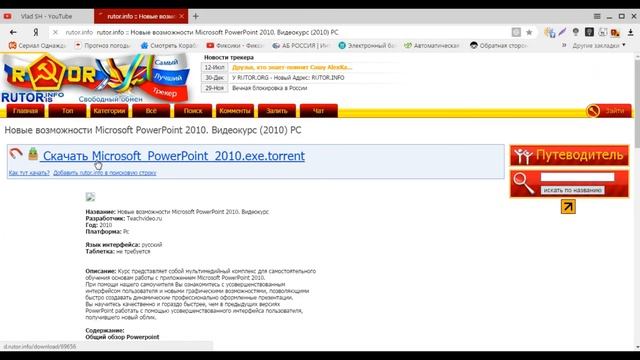This screenshot has height=360, width=640.
Task: Open news item 'Друзья, кто знает-помнит'
Action: pyautogui.click(x=292, y=67)
